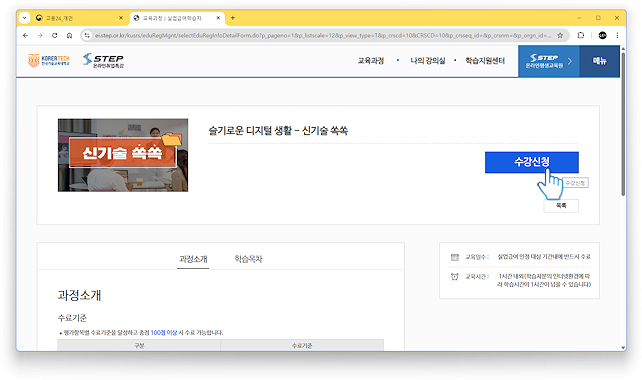Reload the page with the refresh icon
Screen dimensions: 642x380
[x=54, y=36]
